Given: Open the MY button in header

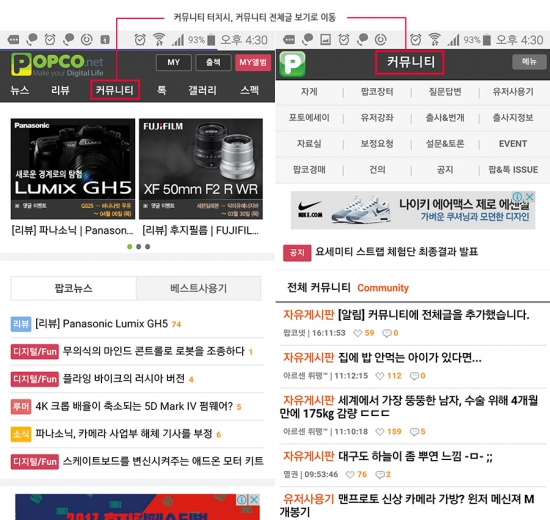Looking at the screenshot, I should point(174,62).
